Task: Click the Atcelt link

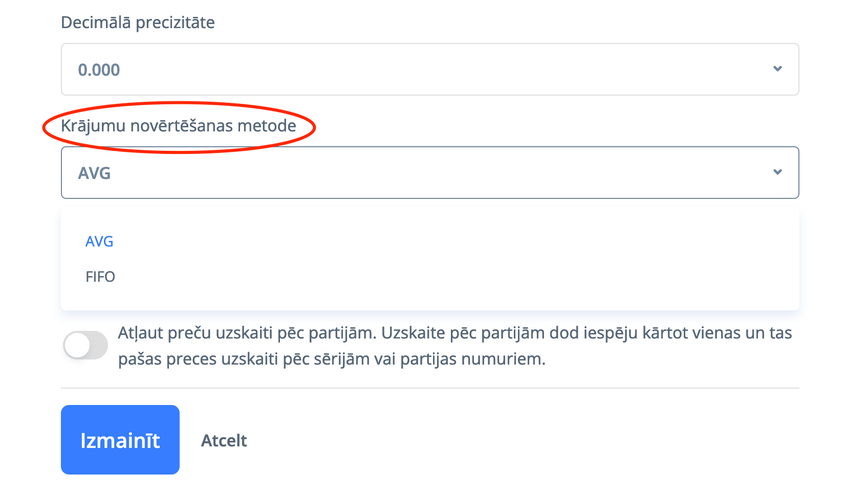Action: (x=224, y=441)
